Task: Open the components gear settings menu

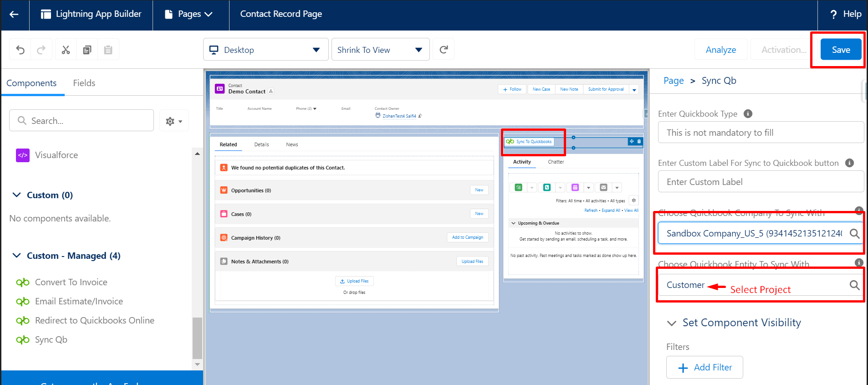Action: (174, 121)
